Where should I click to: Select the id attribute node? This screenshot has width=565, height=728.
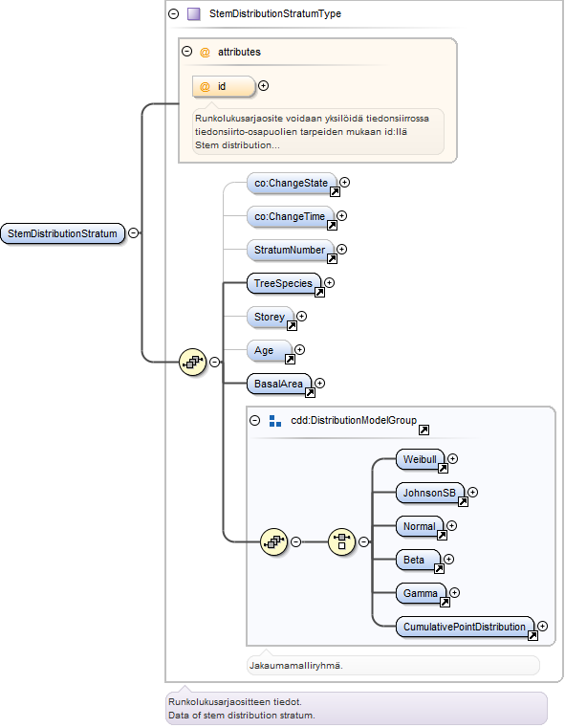click(224, 86)
